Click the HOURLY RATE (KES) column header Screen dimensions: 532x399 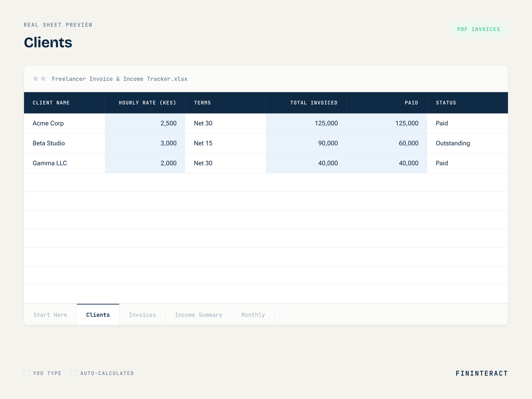[145, 103]
